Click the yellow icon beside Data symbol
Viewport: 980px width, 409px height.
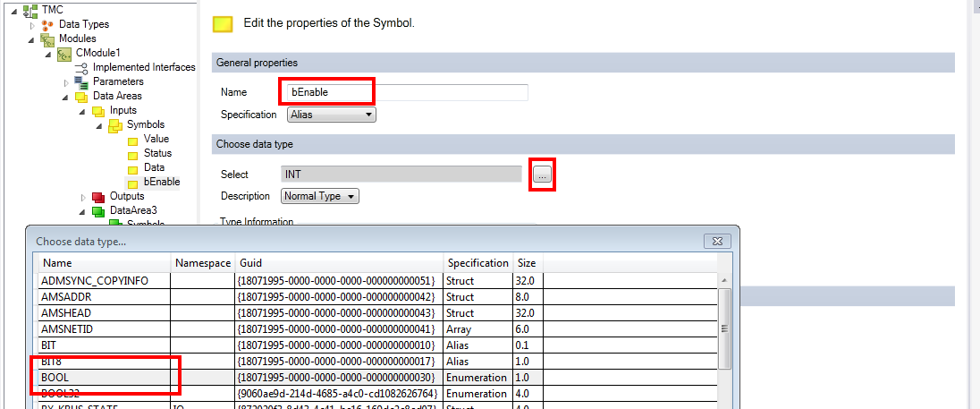[132, 168]
